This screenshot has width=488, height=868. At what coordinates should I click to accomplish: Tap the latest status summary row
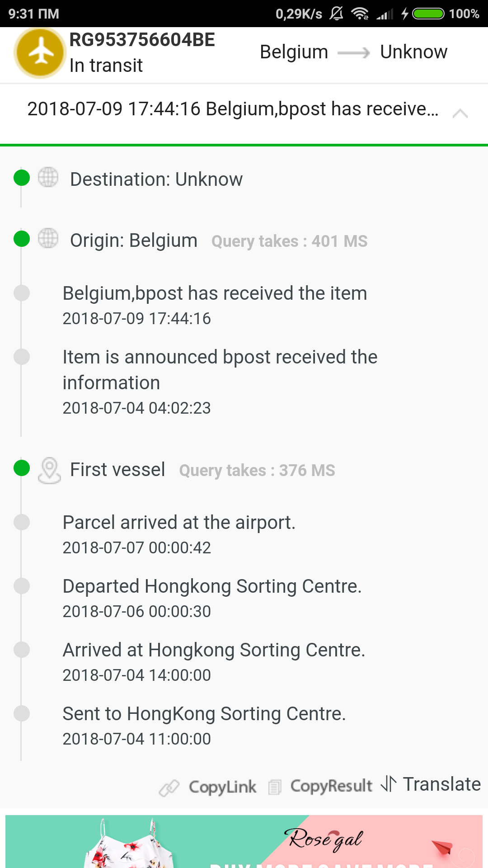click(x=233, y=109)
